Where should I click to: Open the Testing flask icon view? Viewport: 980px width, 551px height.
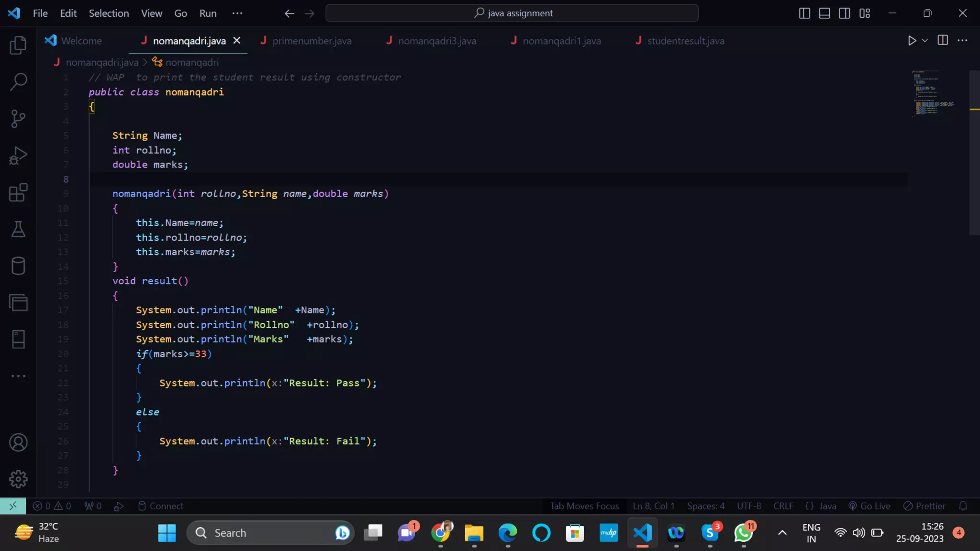coord(18,230)
